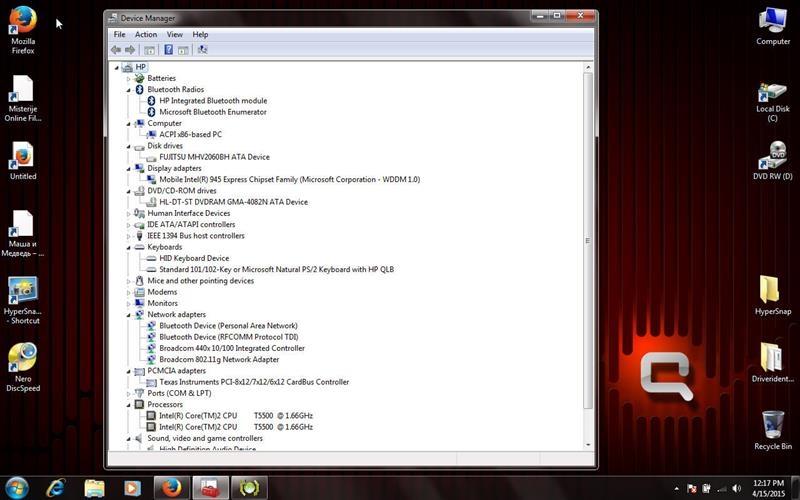Screen dimensions: 800x500
Task: Select FUJITSU MHV2060BH ATA Device
Action: (214, 157)
